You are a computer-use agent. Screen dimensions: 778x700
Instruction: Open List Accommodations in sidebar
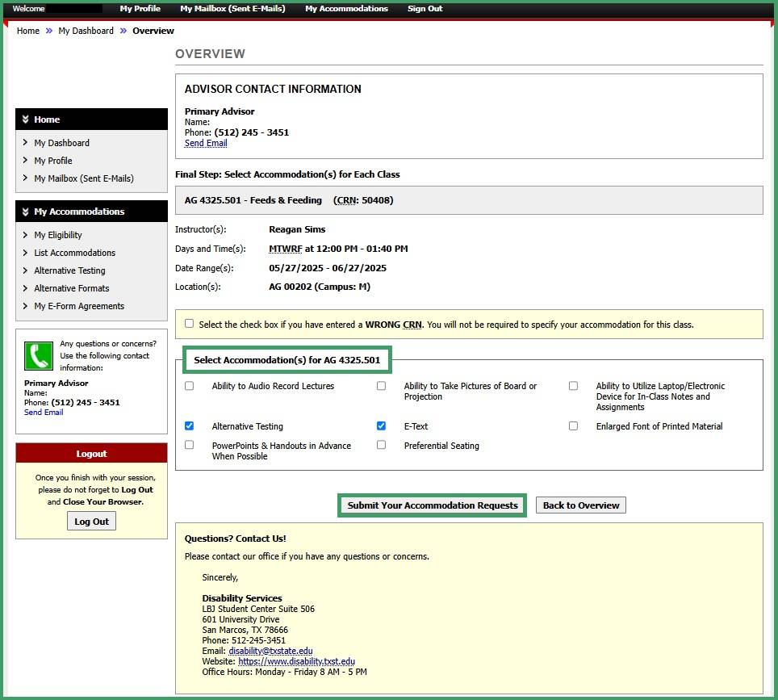(x=74, y=253)
